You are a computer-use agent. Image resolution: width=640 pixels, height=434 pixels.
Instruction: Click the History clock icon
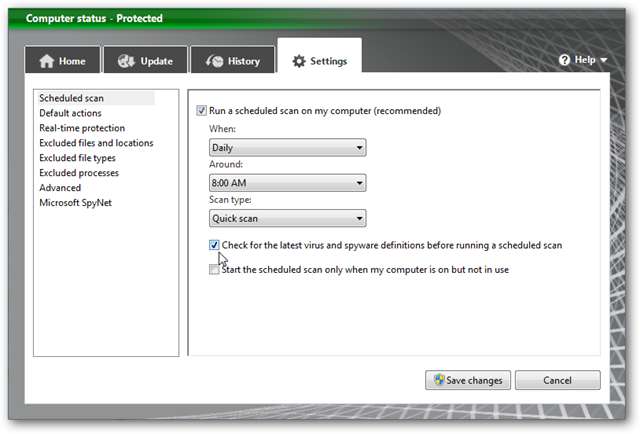point(215,61)
